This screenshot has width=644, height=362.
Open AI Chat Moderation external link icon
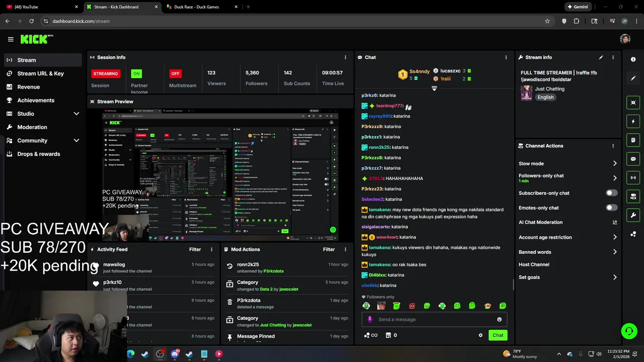point(615,222)
